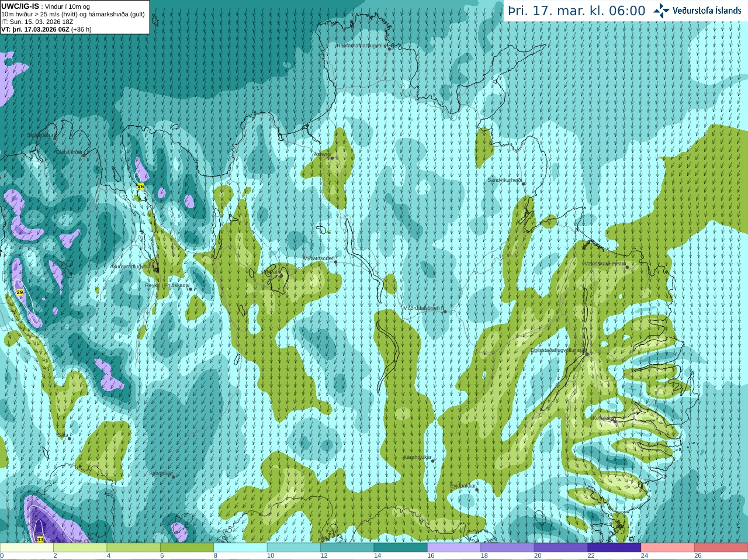This screenshot has width=748, height=560.
Task: Click the yellow gust marker 26
Action: (x=140, y=186)
